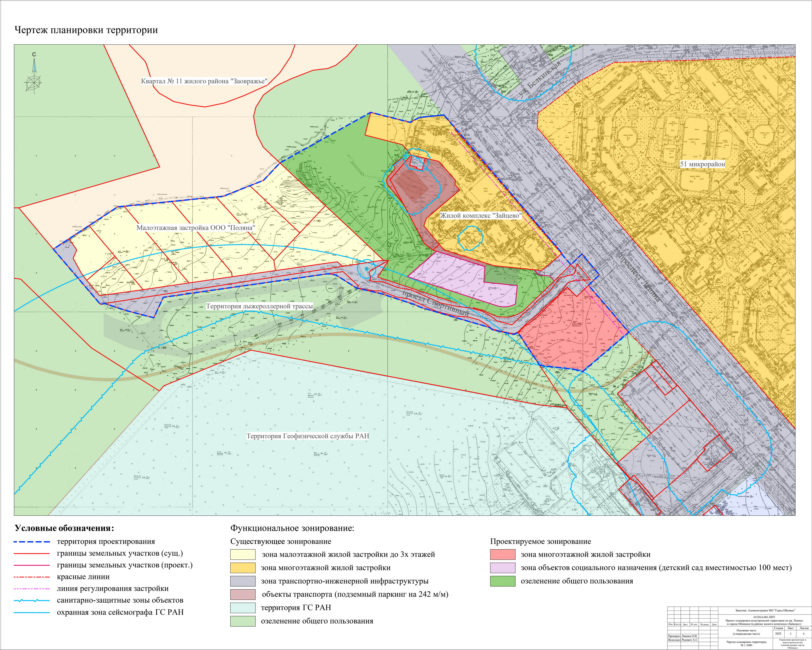This screenshot has width=812, height=650.
Task: Click the lilac kindergarten zone legend swatch
Action: coord(502,568)
